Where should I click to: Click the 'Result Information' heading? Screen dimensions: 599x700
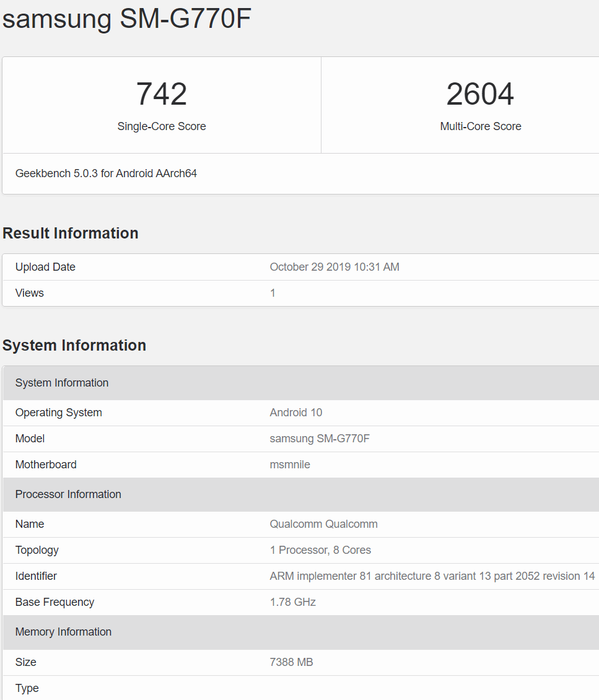(x=71, y=233)
